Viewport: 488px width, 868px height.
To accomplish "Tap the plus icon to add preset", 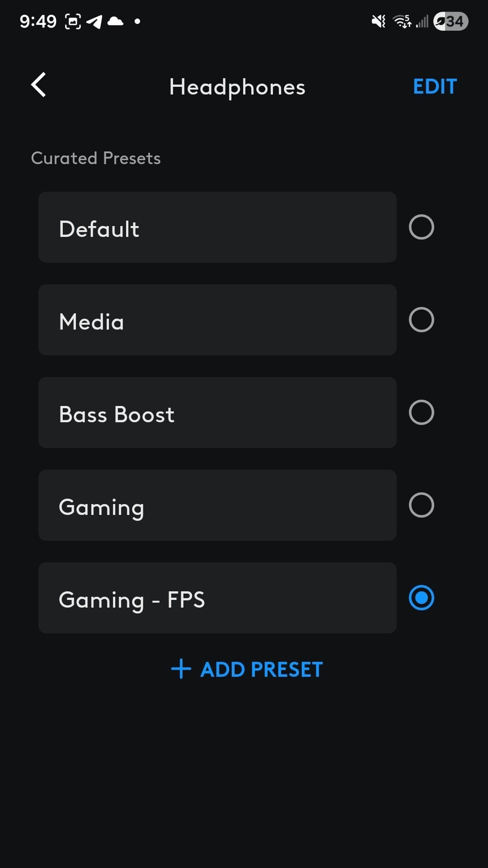I will [x=181, y=669].
